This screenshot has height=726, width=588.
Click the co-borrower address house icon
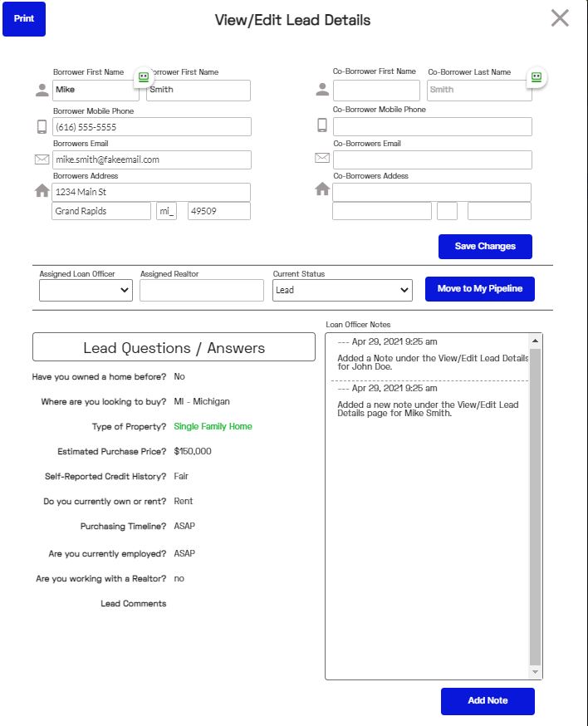coord(322,189)
